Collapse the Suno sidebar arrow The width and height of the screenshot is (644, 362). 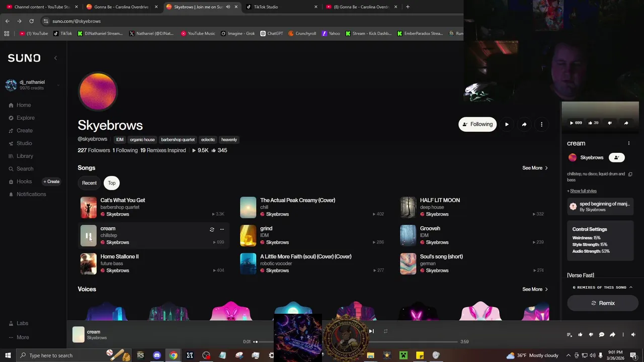point(55,58)
